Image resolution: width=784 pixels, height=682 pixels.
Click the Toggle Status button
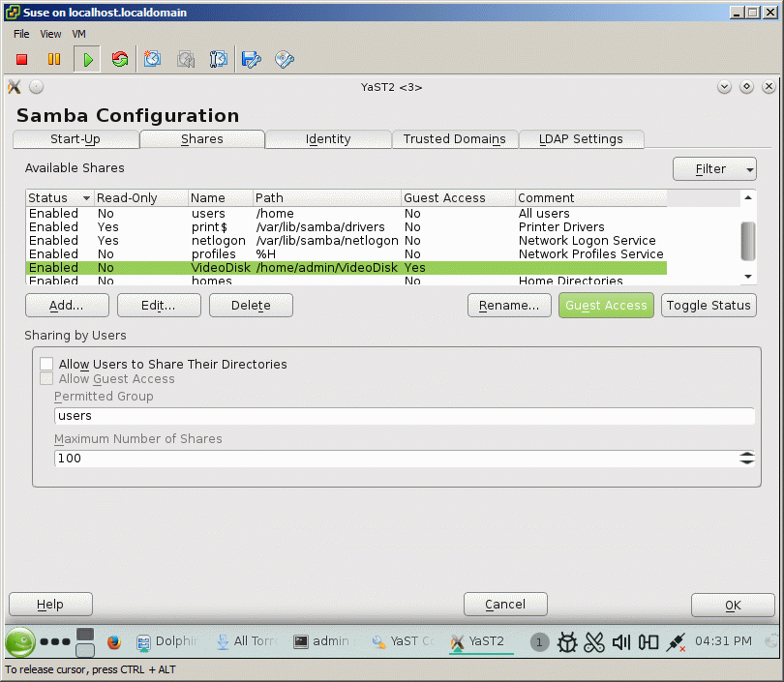click(x=709, y=306)
